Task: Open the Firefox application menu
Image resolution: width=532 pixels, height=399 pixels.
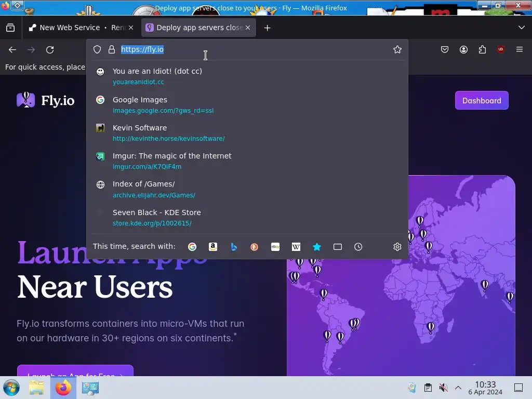Action: click(x=520, y=49)
